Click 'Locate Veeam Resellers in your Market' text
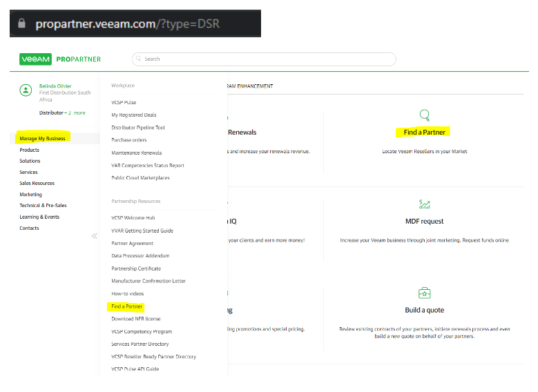The height and width of the screenshot is (392, 538). [x=425, y=151]
